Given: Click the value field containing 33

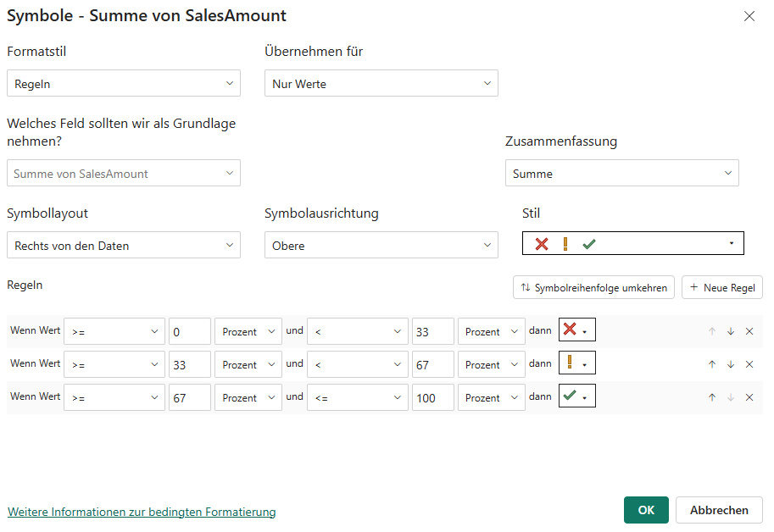Looking at the screenshot, I should tap(433, 330).
